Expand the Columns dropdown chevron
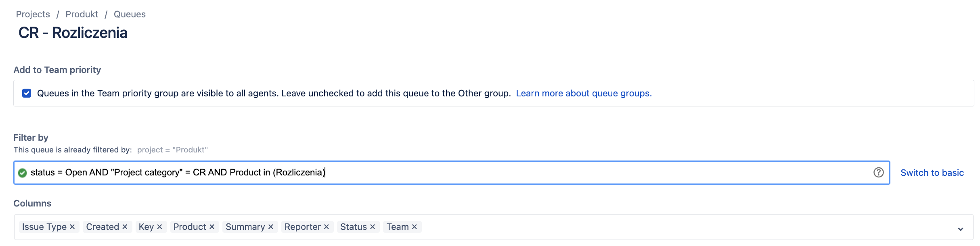 click(x=961, y=229)
